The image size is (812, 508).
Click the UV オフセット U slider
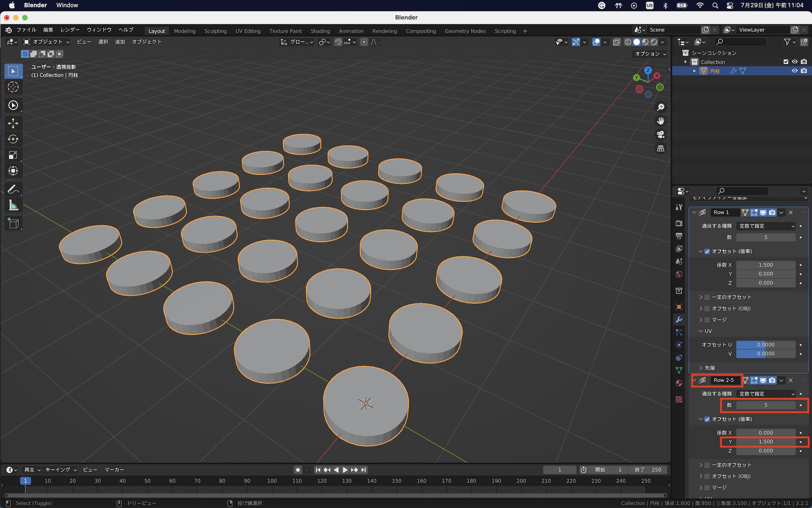(x=765, y=345)
